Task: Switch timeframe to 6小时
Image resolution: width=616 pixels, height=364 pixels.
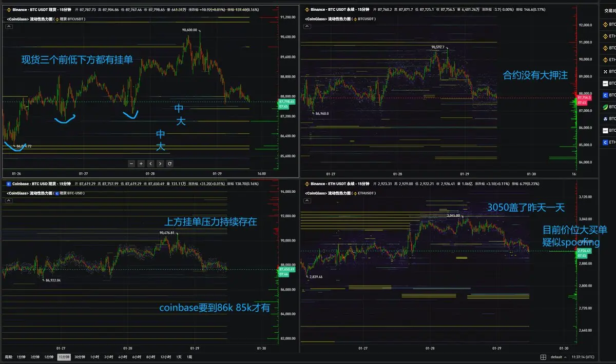Action: coord(137,357)
